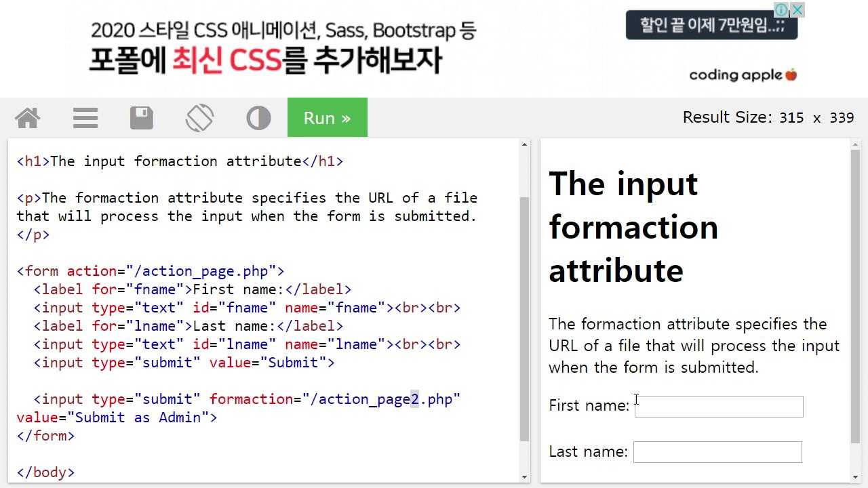Place cursor on the h1 code line
The height and width of the screenshot is (488, 868).
(x=180, y=161)
